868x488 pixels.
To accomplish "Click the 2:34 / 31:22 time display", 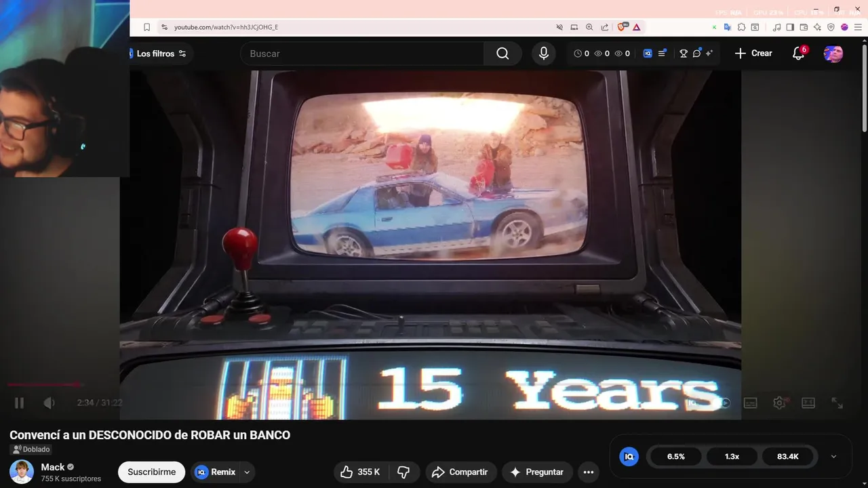I will [100, 403].
